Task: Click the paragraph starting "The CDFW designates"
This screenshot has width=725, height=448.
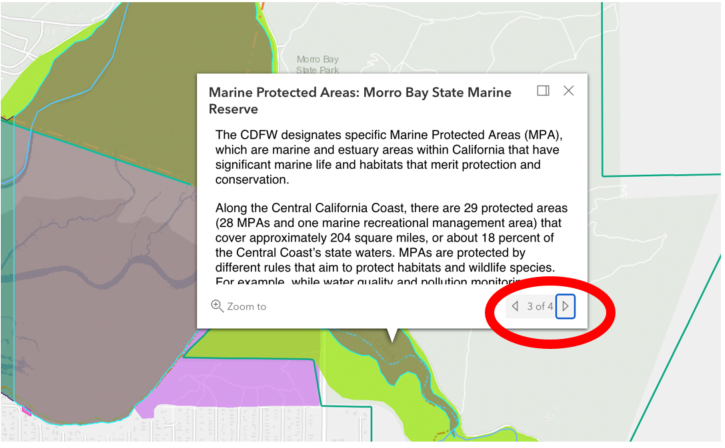Action: click(390, 157)
